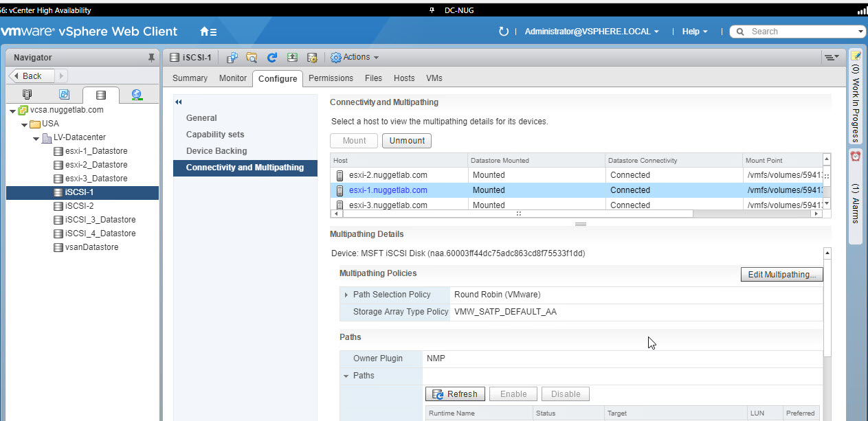Switch to Hosts and Clusters navigator view

[x=27, y=95]
